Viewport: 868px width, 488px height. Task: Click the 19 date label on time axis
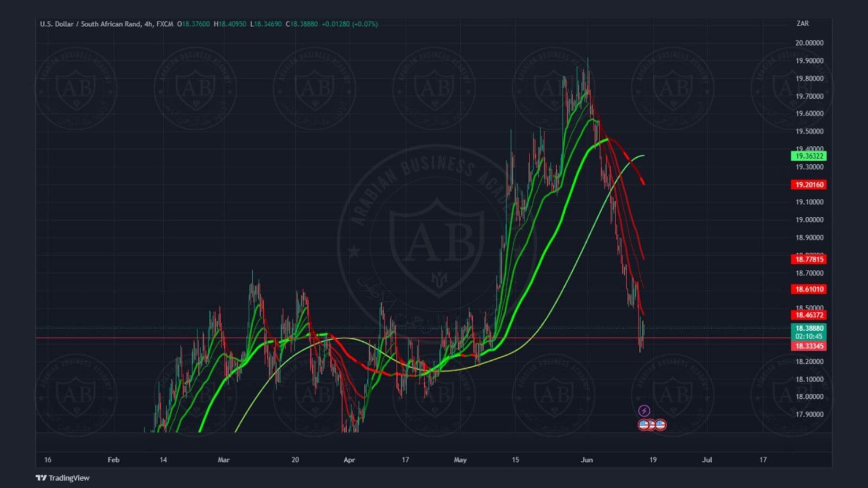pyautogui.click(x=653, y=460)
